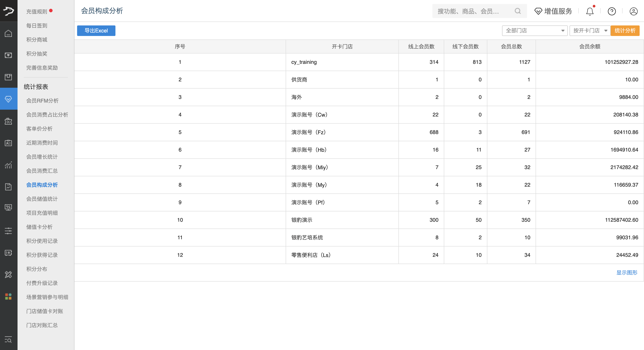Viewport: 644px width, 350px height.
Task: Open 会员RFM分析 report menu item
Action: coord(42,101)
